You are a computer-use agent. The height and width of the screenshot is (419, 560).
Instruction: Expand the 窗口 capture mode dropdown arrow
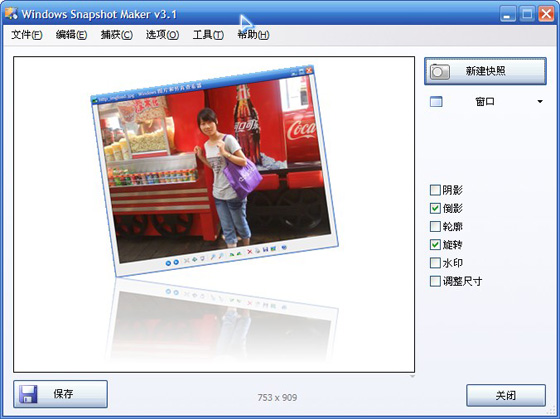(540, 102)
